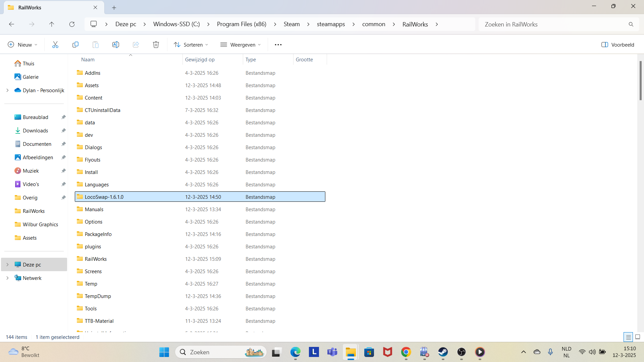
Task: Open Microsoft Teams from the taskbar
Action: pos(332,352)
